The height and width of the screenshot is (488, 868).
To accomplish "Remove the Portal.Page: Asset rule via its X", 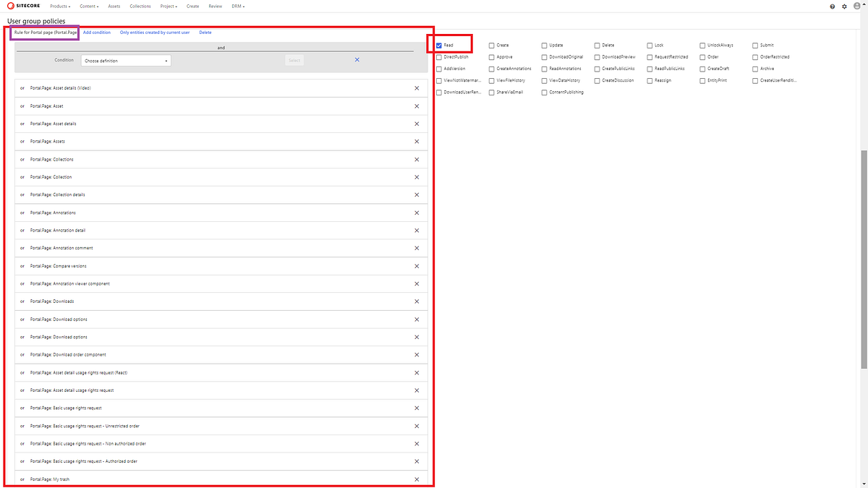I will 417,106.
